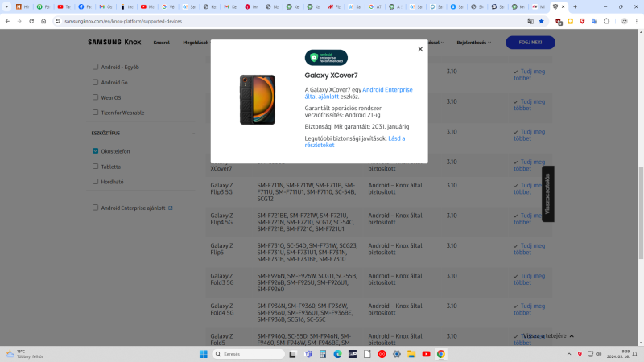
Task: Open the notification bell in system tray
Action: pos(634,354)
